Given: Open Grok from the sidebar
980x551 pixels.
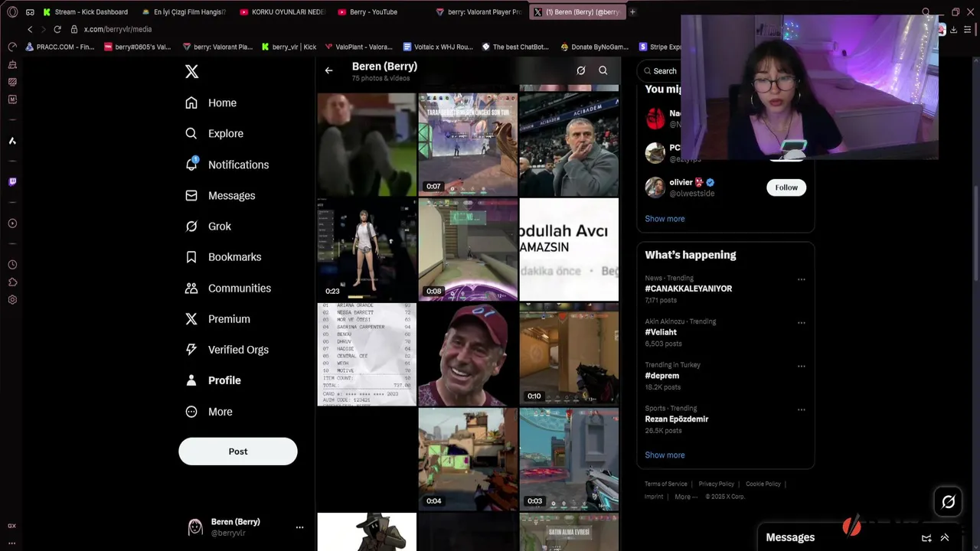Looking at the screenshot, I should pyautogui.click(x=208, y=226).
